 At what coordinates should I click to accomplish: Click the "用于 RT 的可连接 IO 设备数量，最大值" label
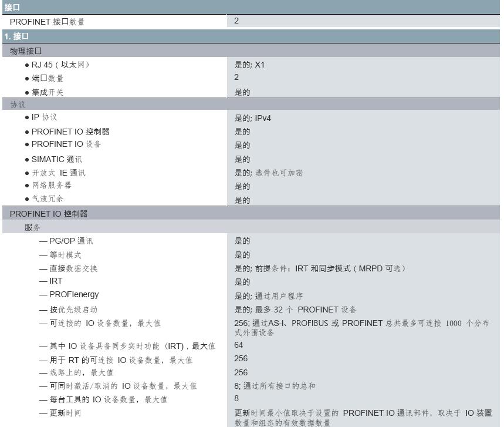(x=121, y=360)
